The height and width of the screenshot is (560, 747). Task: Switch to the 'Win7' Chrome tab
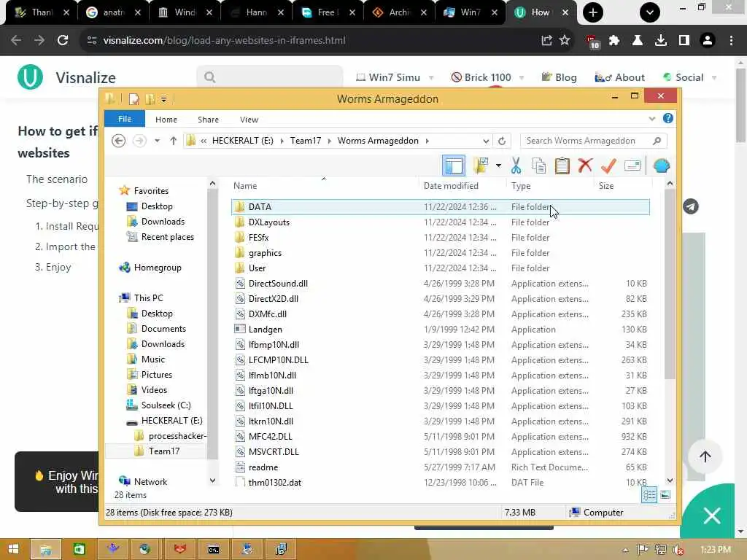pyautogui.click(x=470, y=12)
